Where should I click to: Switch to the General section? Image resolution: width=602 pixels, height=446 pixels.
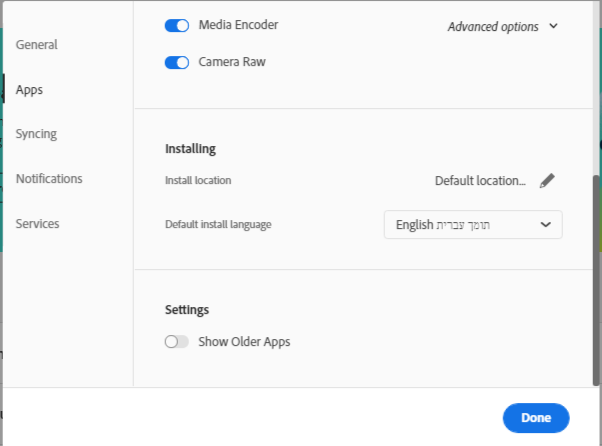37,45
